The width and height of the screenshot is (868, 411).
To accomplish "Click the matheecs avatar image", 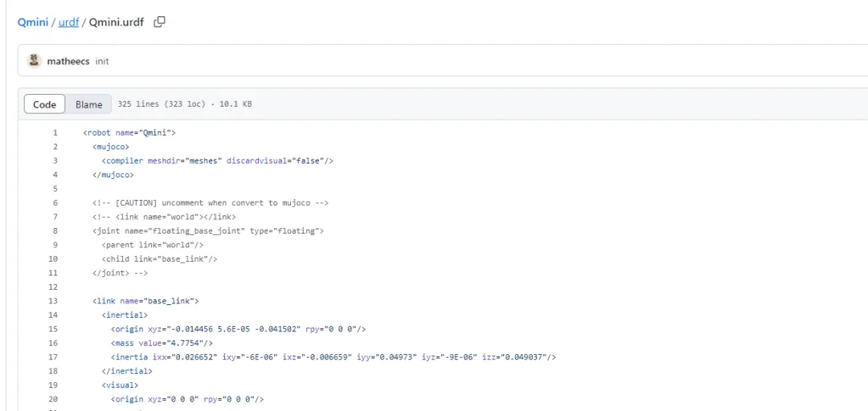I will pos(35,61).
